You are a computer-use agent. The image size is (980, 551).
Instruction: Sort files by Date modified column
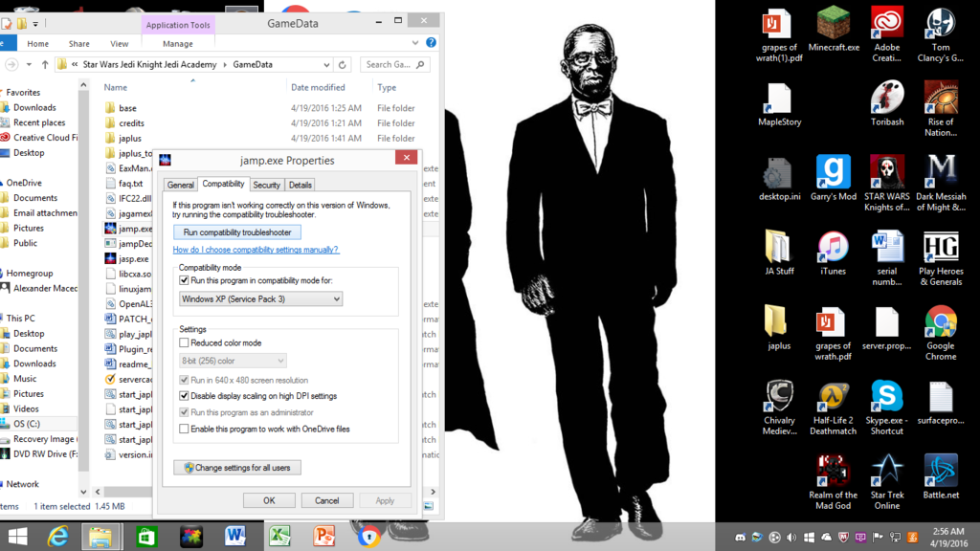click(318, 87)
